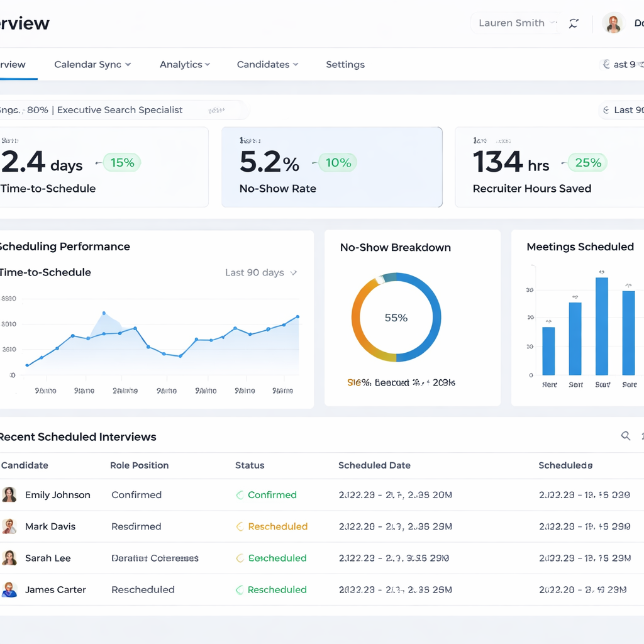The height and width of the screenshot is (644, 644).
Task: Click James Carter's Rescheduled status icon
Action: [x=240, y=590]
